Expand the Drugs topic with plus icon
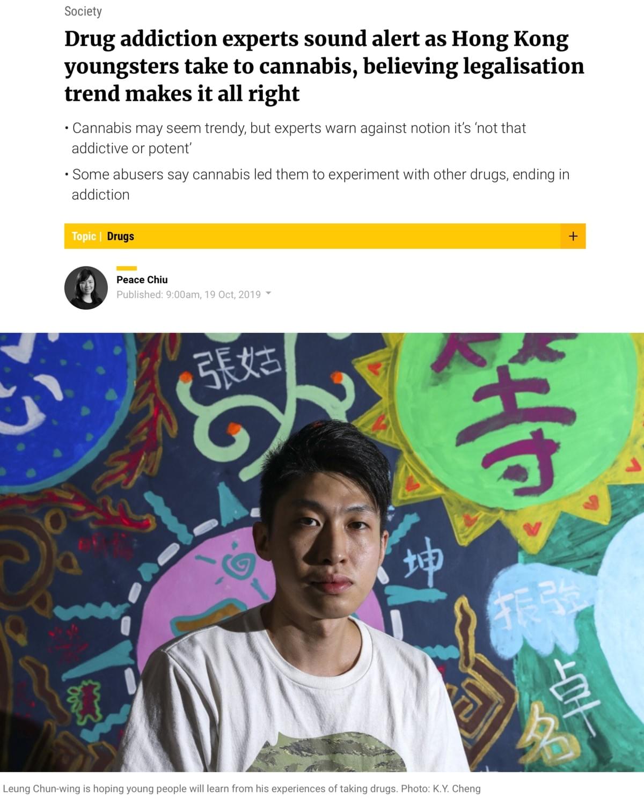This screenshot has width=644, height=812. (573, 236)
